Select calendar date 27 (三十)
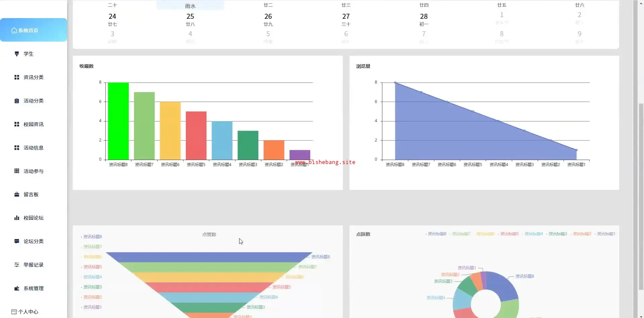Screen dimensions: 644x318 [x=346, y=19]
